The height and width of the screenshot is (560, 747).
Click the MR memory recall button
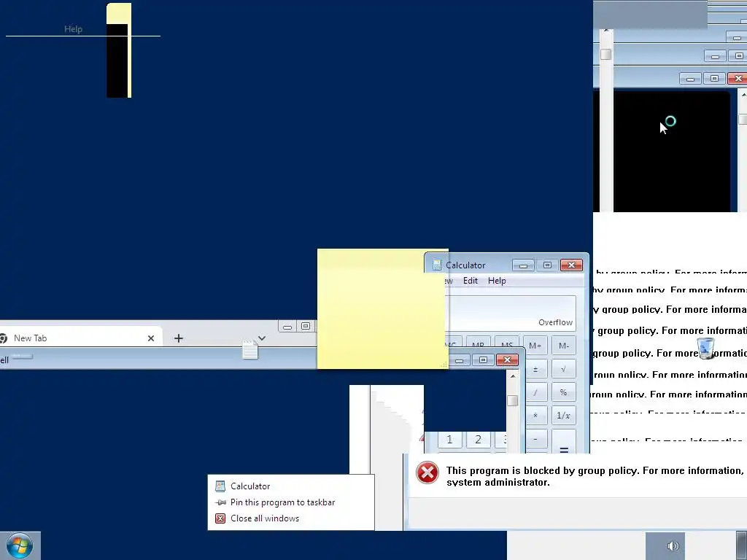(x=478, y=344)
